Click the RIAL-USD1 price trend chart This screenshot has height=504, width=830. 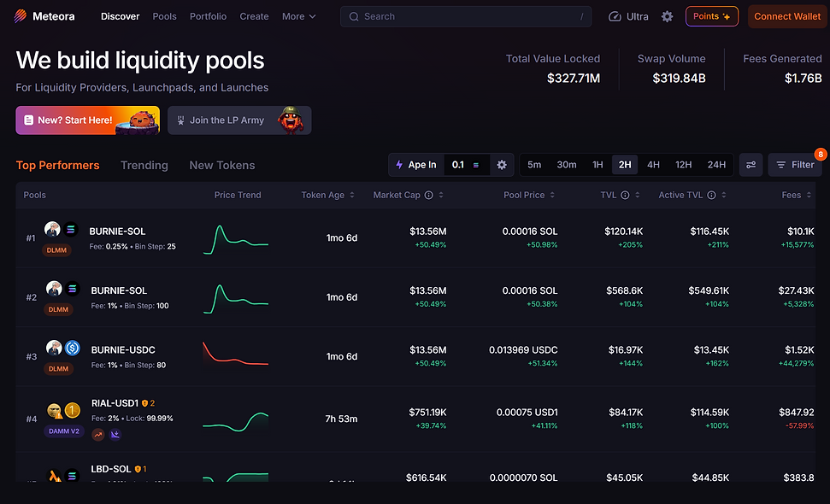(236, 421)
